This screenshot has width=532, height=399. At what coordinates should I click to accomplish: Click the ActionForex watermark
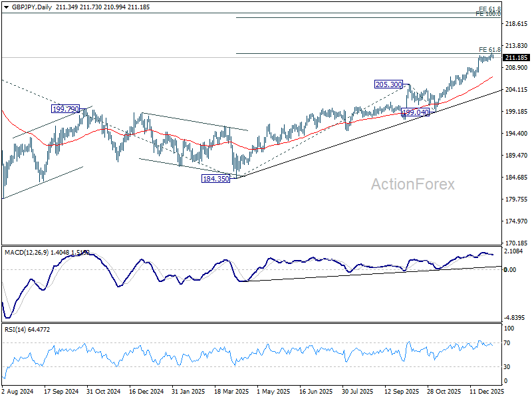pyautogui.click(x=412, y=184)
